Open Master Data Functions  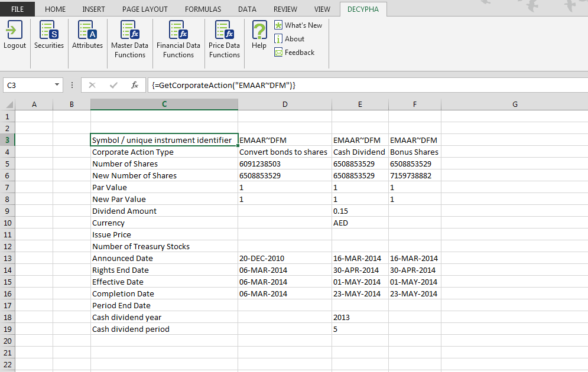pos(130,40)
